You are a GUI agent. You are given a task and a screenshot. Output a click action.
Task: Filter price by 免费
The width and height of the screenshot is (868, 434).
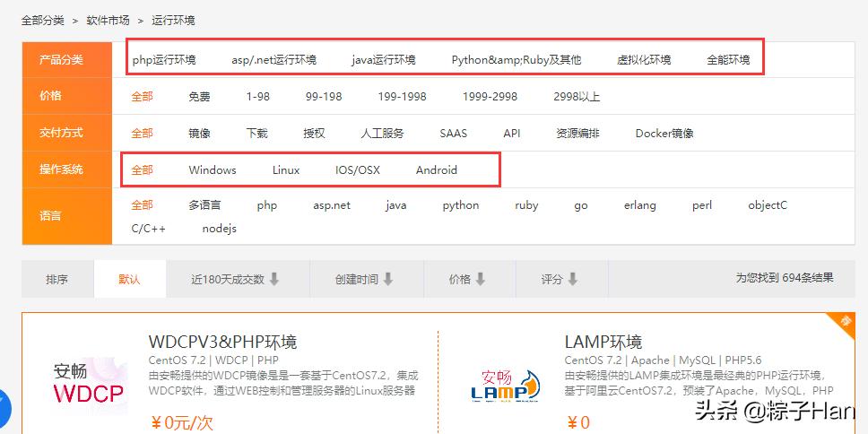coord(199,96)
